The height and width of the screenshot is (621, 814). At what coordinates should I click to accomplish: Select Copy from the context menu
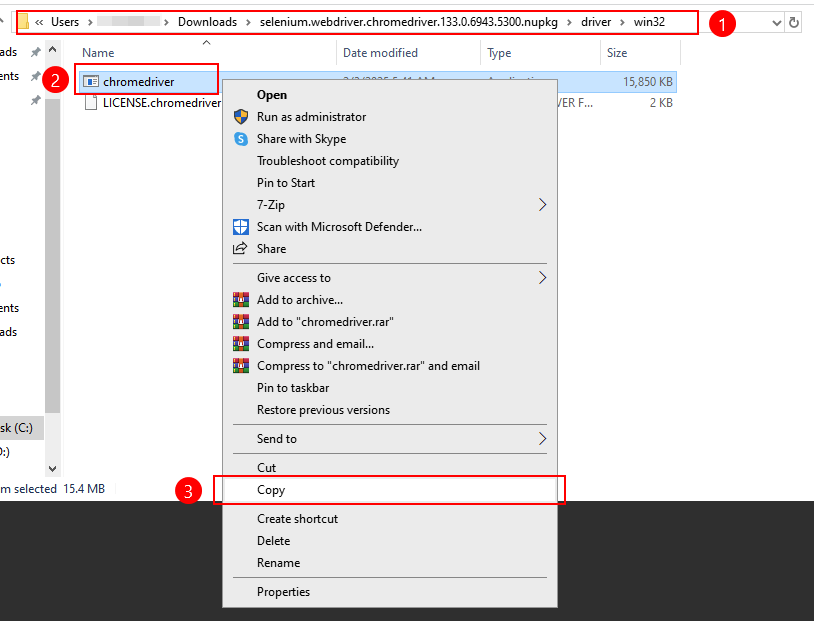(390, 490)
